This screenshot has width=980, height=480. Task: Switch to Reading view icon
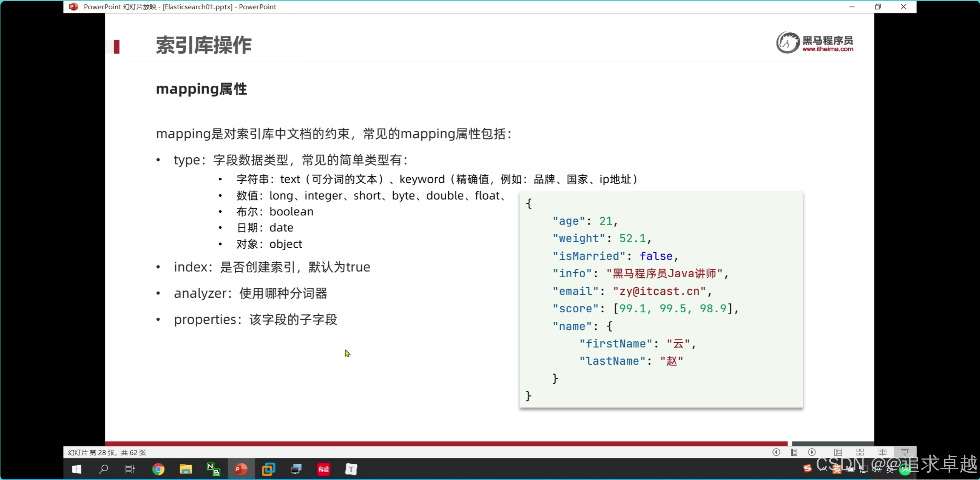point(882,452)
